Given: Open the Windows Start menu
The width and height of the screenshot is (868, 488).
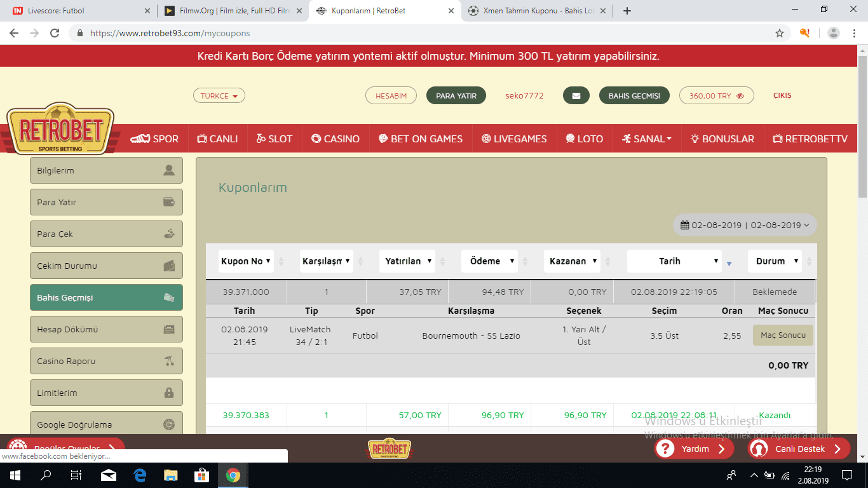Looking at the screenshot, I should 15,475.
